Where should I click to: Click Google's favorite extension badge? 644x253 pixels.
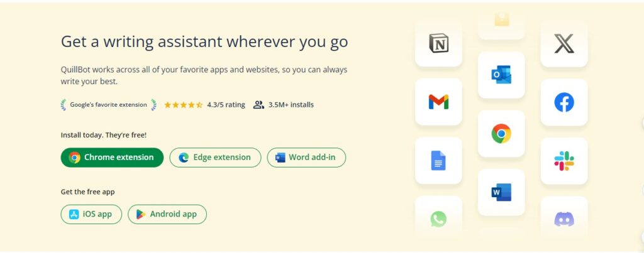[x=108, y=105]
